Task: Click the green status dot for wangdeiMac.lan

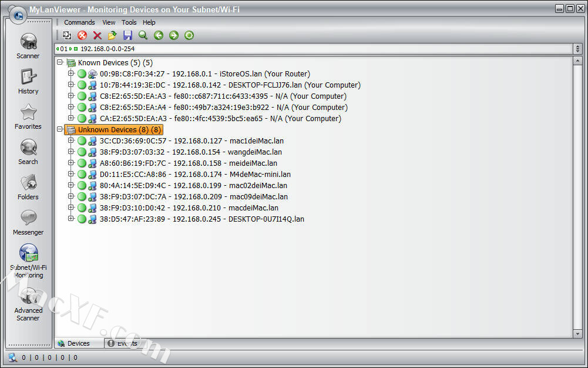Action: pyautogui.click(x=82, y=152)
